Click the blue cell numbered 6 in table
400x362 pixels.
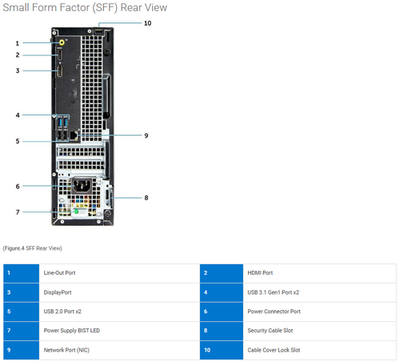pyautogui.click(x=222, y=312)
